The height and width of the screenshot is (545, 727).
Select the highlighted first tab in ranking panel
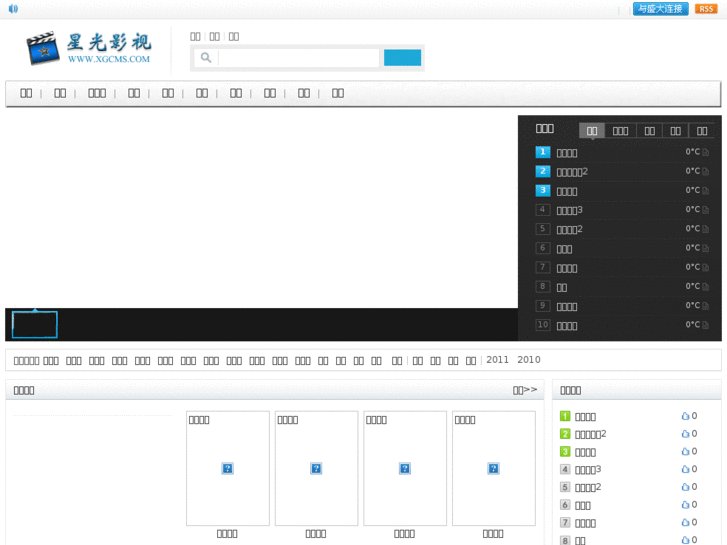pos(592,131)
